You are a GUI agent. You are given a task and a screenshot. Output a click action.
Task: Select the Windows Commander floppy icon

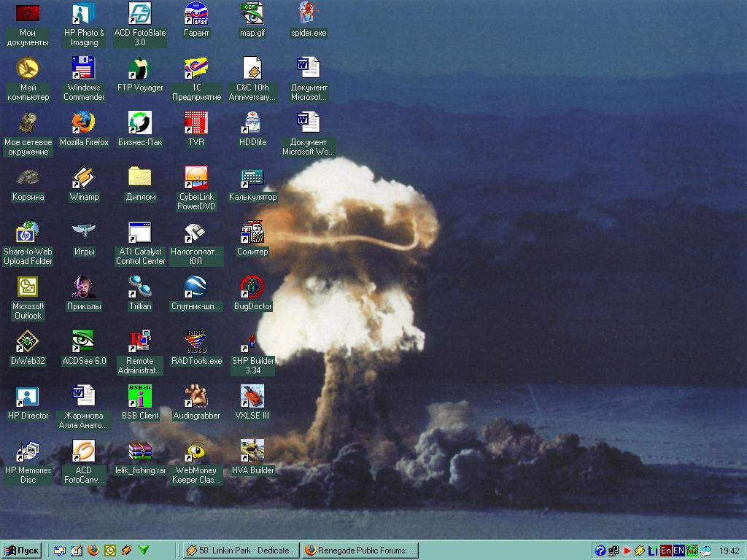click(x=84, y=68)
